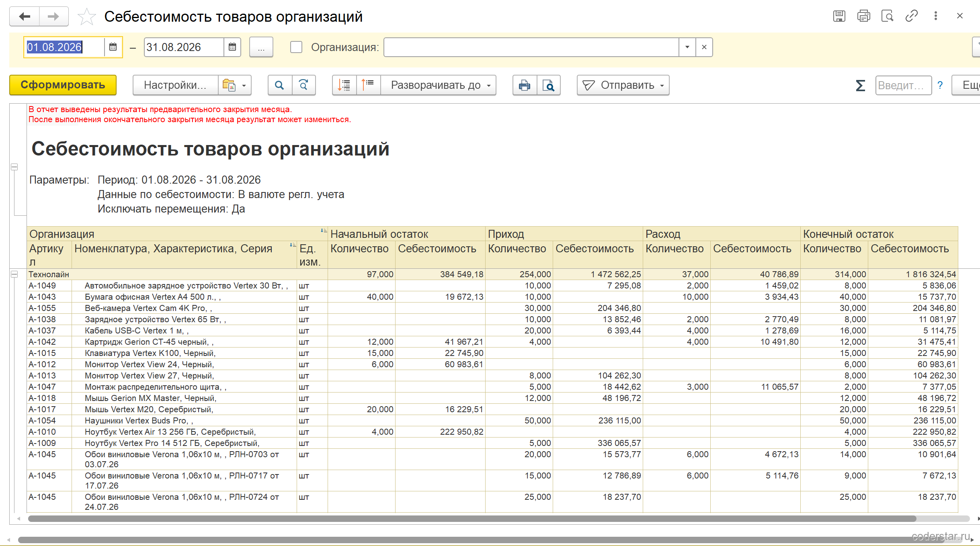This screenshot has width=980, height=546.
Task: Save the report using the diskette icon
Action: 839,16
